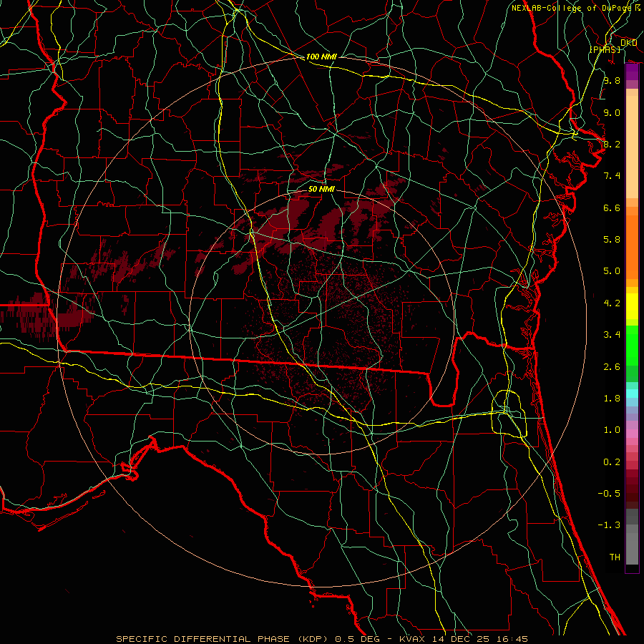Pick the large peach band on the color scale
This screenshot has width=644, height=644.
(x=632, y=147)
